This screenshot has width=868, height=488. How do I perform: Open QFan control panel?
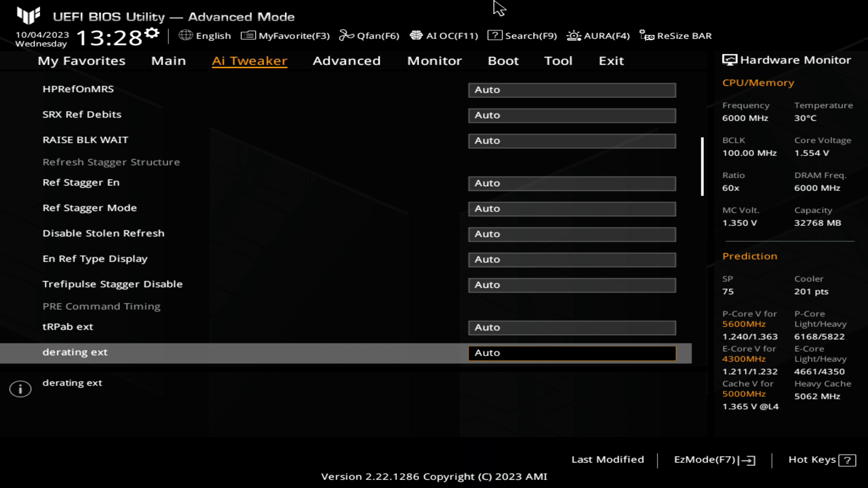click(368, 36)
